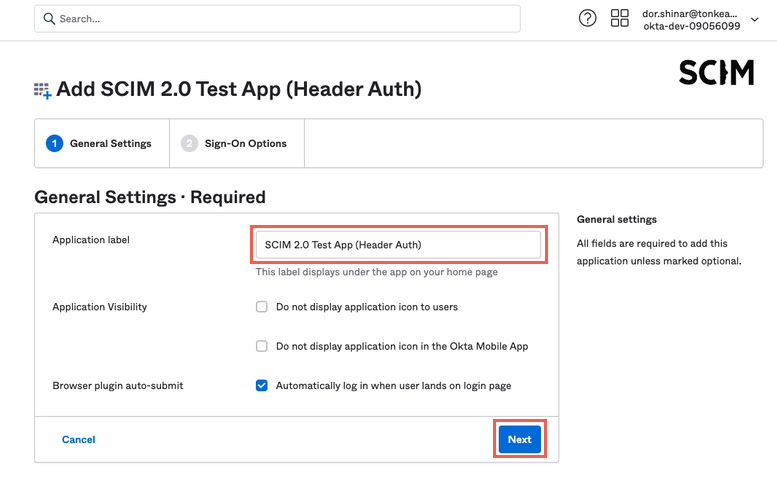Expand the account menu chevron arrow
The width and height of the screenshot is (777, 499).
click(754, 19)
